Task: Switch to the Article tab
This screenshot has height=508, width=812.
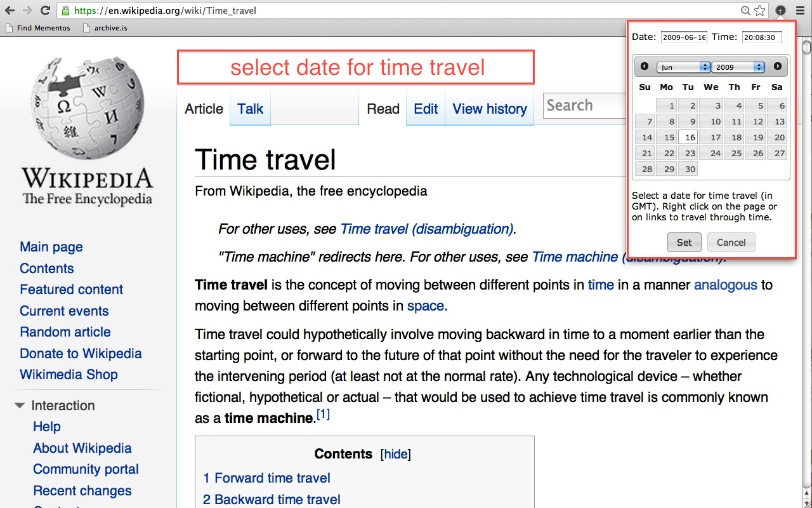Action: [204, 109]
